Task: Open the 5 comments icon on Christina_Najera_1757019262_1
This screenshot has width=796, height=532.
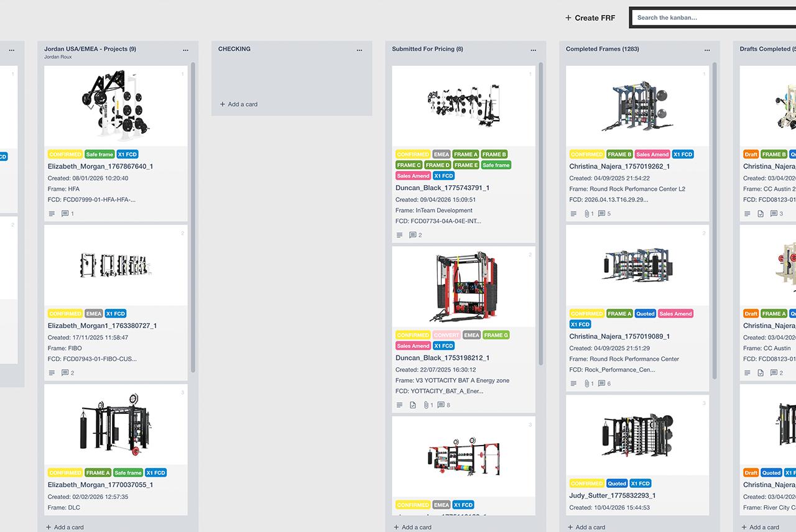Action: 601,214
